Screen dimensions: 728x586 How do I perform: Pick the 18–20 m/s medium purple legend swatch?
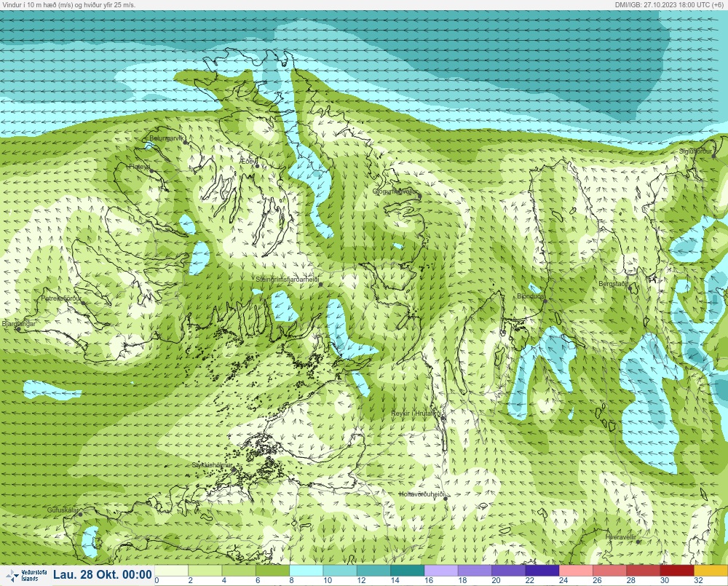475,571
